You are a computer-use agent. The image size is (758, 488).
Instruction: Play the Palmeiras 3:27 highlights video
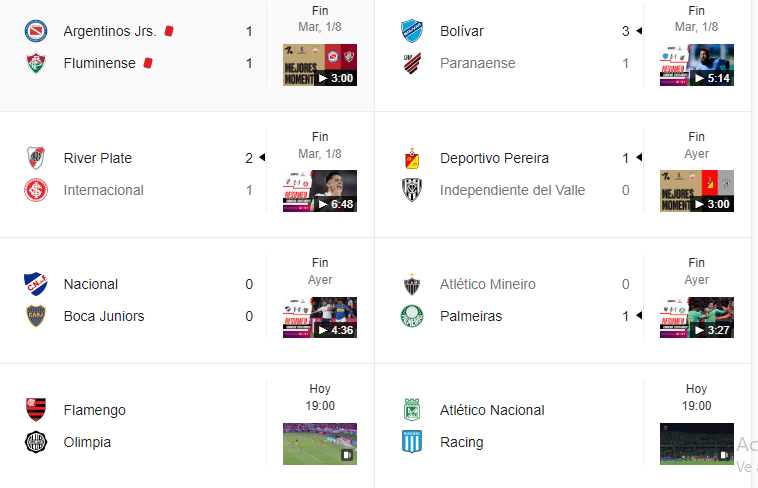(697, 317)
